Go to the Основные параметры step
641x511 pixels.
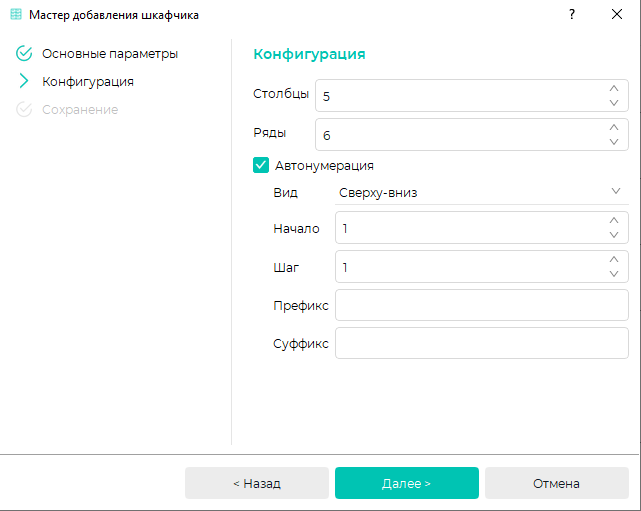click(110, 54)
